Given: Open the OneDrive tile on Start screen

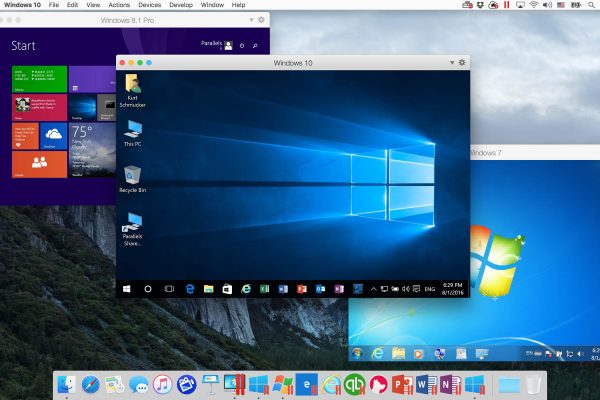Looking at the screenshot, I should pyautogui.click(x=54, y=136).
